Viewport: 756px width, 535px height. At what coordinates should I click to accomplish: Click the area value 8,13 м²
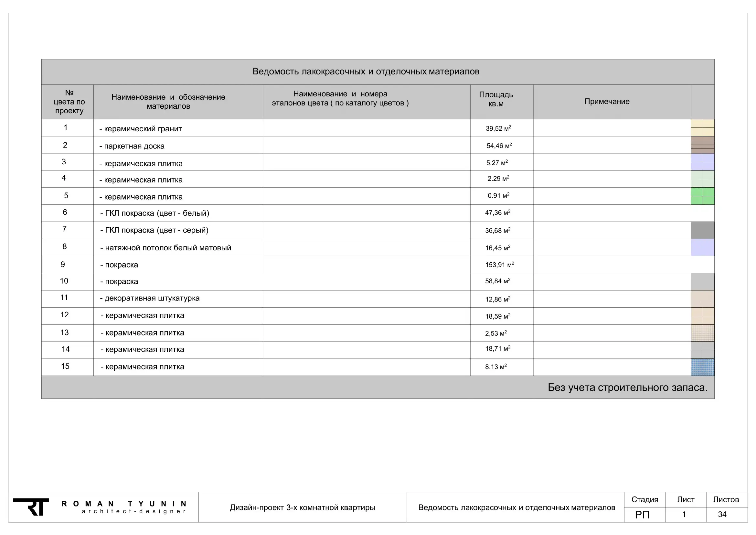click(x=496, y=367)
